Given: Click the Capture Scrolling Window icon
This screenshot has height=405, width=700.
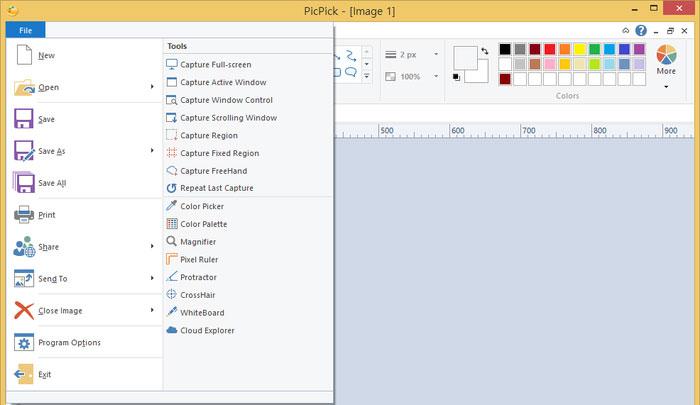Looking at the screenshot, I should coord(171,118).
